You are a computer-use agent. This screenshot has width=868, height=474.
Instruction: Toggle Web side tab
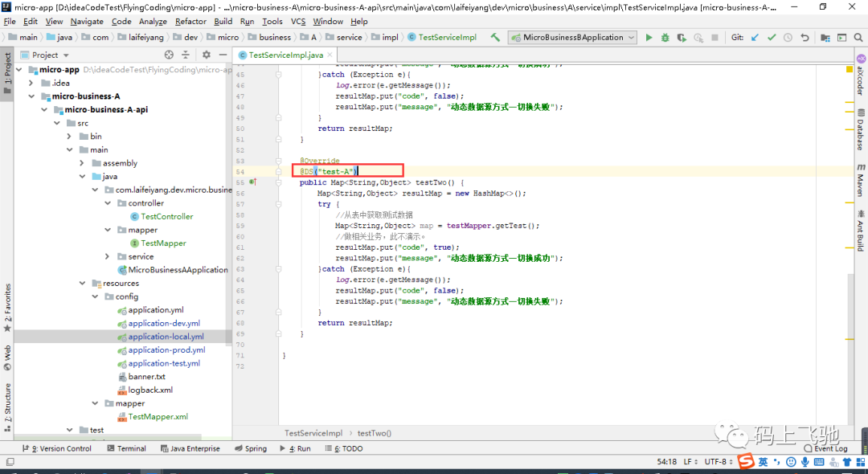[7, 358]
